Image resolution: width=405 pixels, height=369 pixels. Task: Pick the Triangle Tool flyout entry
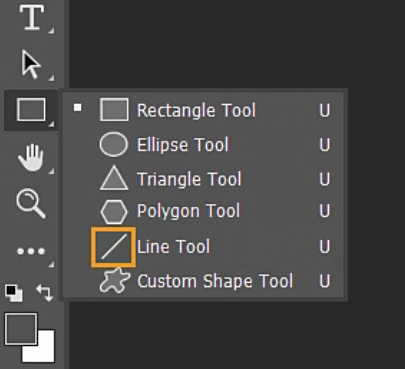click(x=203, y=179)
